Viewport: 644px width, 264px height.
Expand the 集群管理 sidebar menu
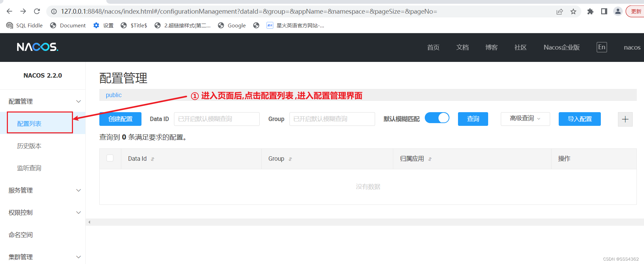(43, 257)
